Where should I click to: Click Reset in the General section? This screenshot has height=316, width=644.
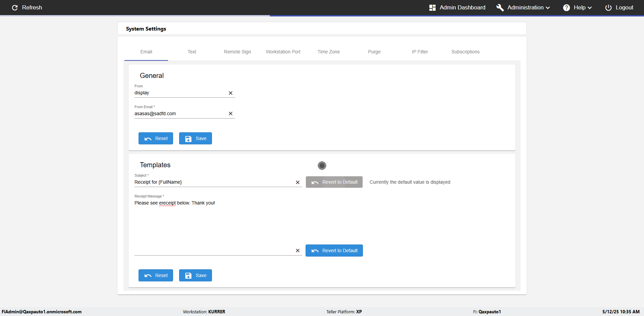[x=156, y=138]
